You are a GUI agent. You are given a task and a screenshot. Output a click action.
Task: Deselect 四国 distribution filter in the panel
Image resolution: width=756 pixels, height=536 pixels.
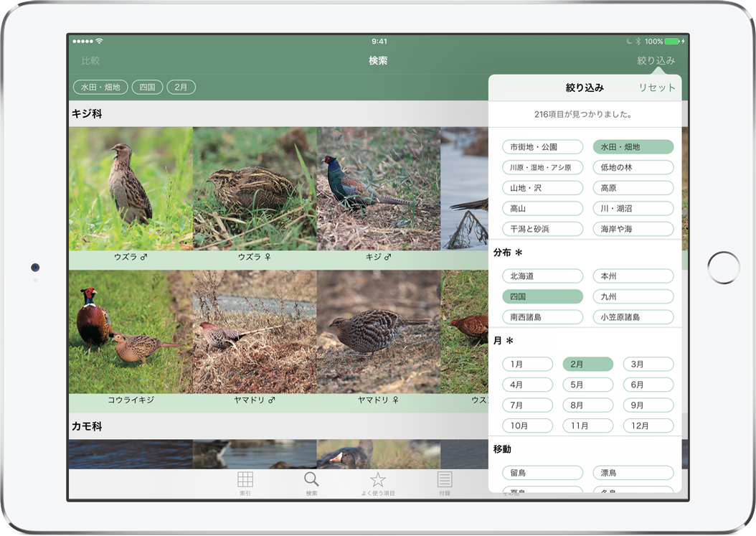(542, 297)
